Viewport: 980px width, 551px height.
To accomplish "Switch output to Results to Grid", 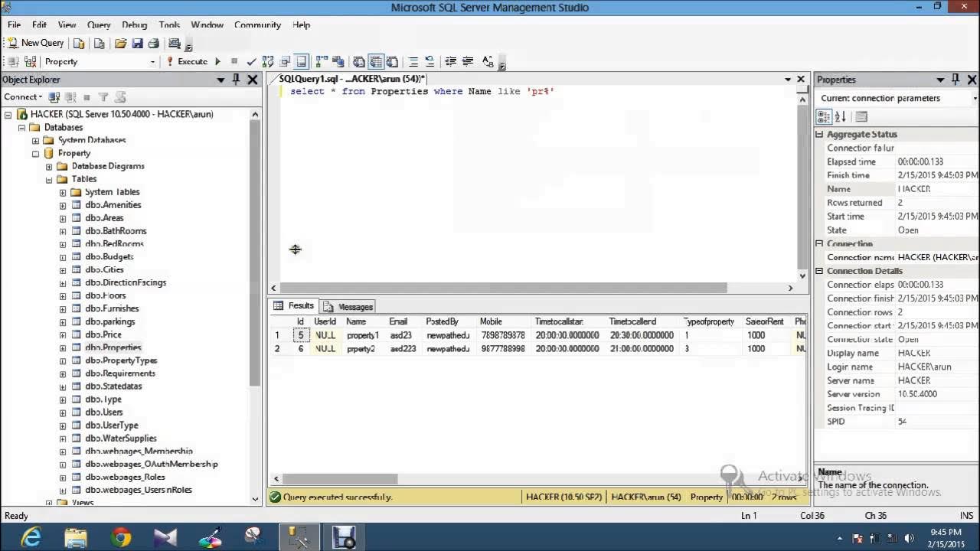I will (375, 61).
